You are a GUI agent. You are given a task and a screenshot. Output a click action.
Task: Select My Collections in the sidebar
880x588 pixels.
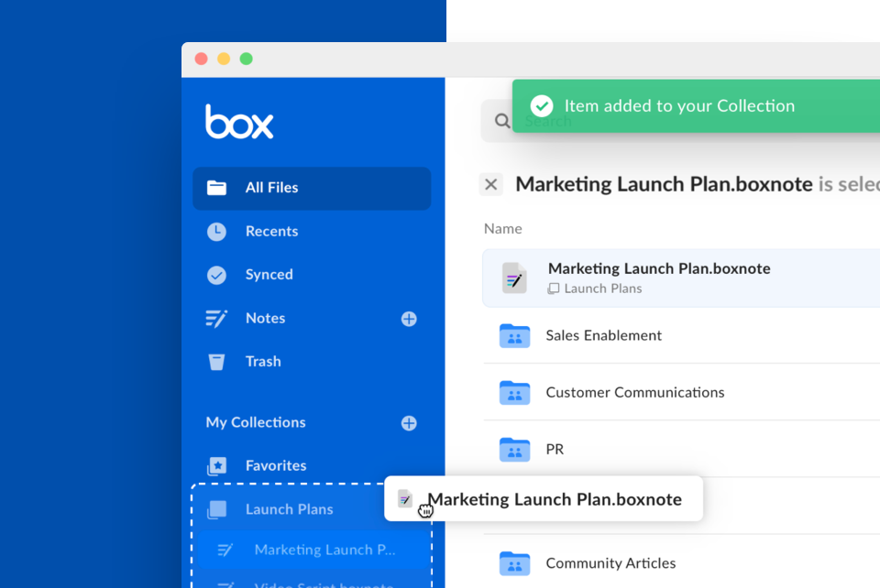(256, 422)
